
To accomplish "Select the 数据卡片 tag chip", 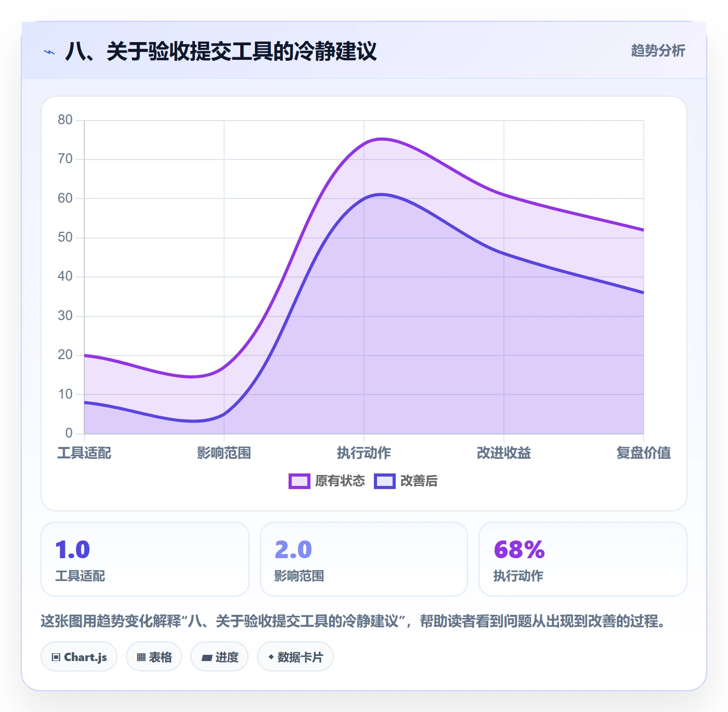I will pyautogui.click(x=295, y=657).
